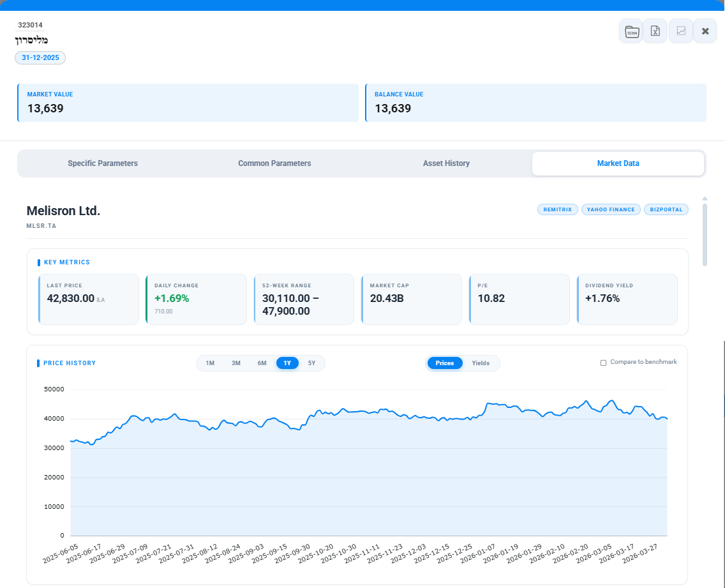The height and width of the screenshot is (588, 725).
Task: Click the Market Value card
Action: tap(188, 103)
